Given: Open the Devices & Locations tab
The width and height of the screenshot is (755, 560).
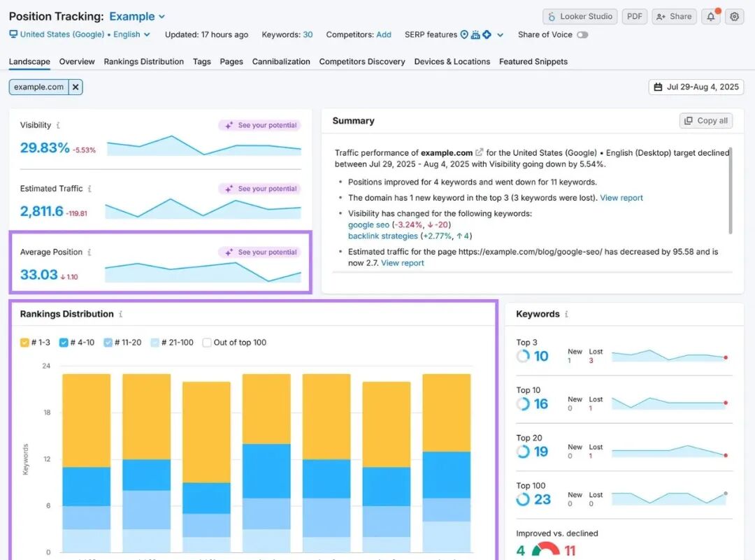Looking at the screenshot, I should click(452, 62).
